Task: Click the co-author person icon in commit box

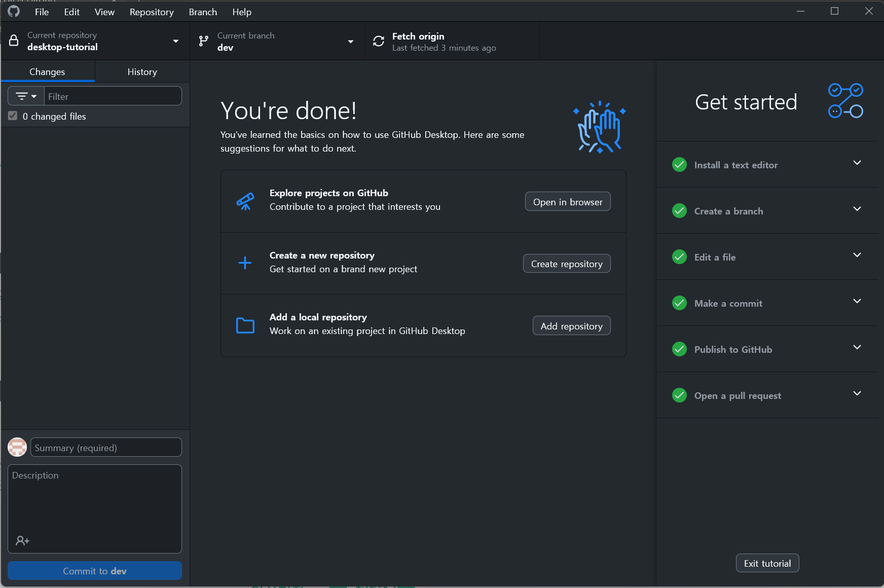Action: click(x=22, y=540)
